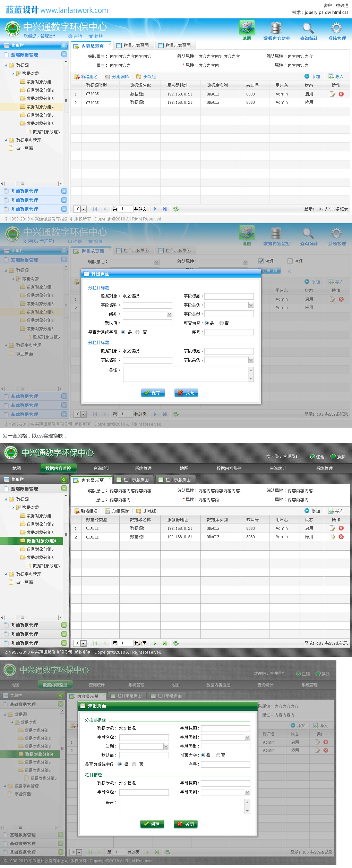Click the 注销 logout icon in the undimmed green header
Image resolution: width=352 pixels, height=868 pixels.
click(312, 457)
